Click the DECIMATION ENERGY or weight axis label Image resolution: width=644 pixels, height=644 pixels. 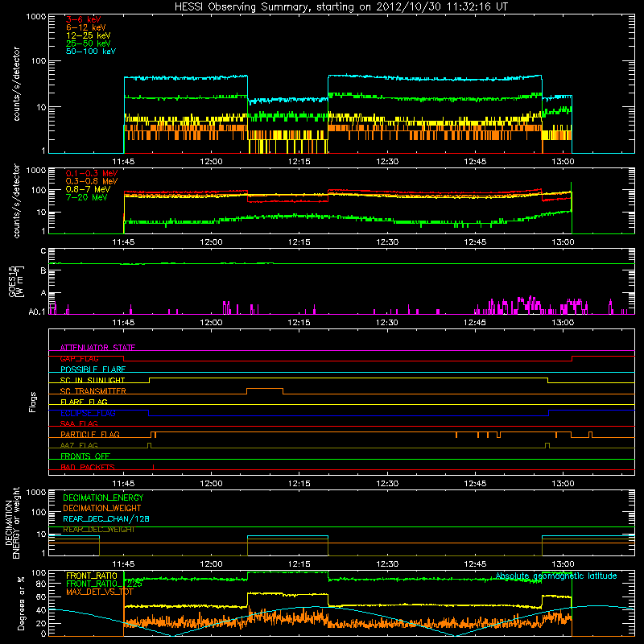point(12,522)
